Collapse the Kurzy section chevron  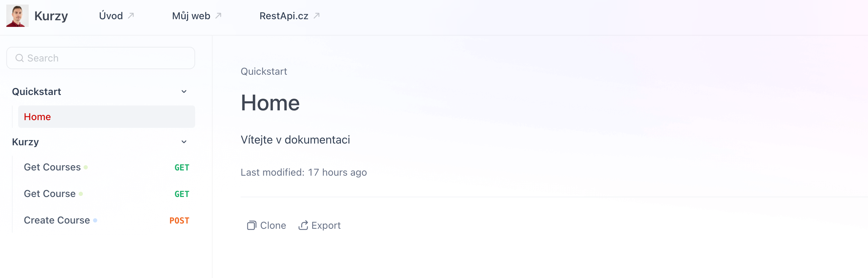tap(184, 142)
